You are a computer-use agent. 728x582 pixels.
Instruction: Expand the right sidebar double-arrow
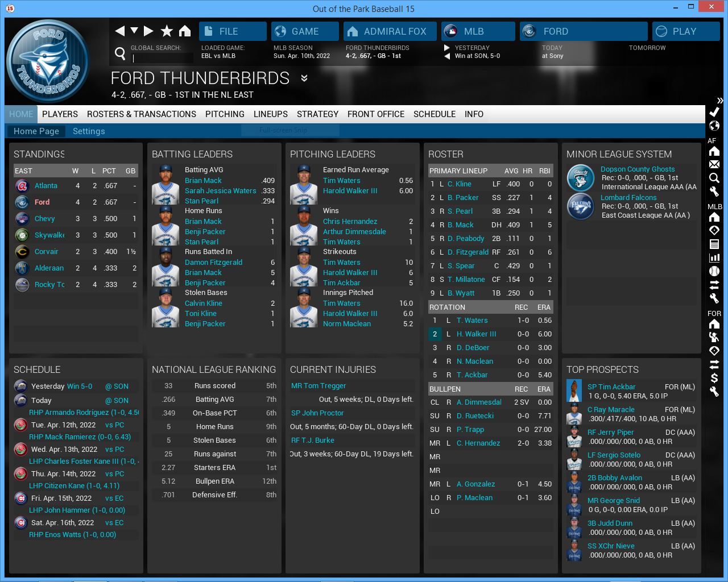(x=720, y=101)
